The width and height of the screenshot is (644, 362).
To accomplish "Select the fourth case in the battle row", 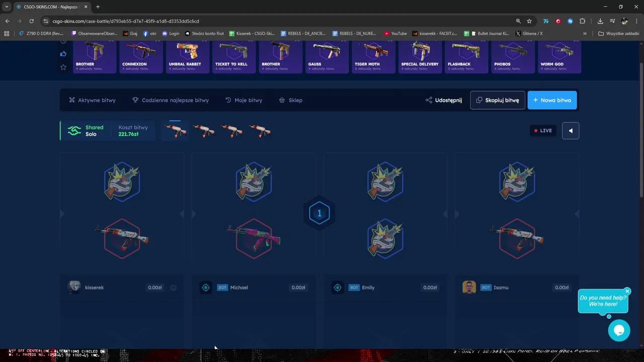I will click(260, 131).
